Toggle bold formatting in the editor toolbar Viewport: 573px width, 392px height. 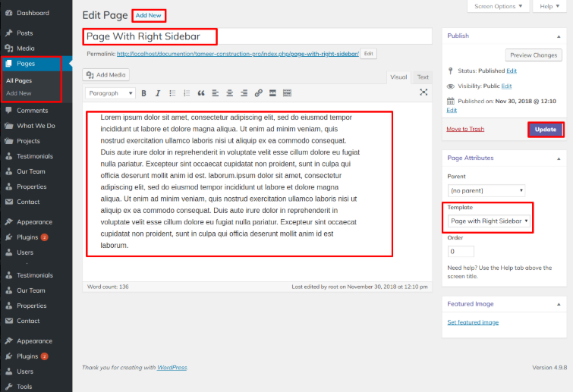(x=144, y=93)
